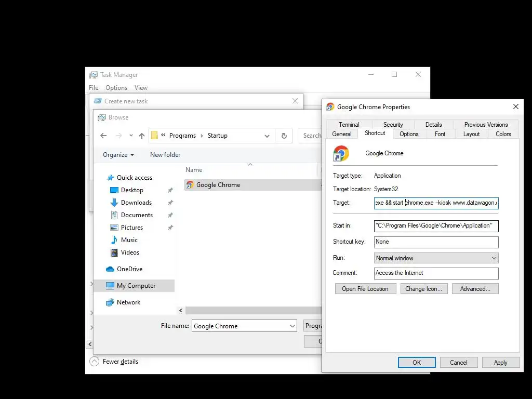Click the Pictures icon in sidebar
Viewport: 532px width, 399px height.
click(114, 228)
